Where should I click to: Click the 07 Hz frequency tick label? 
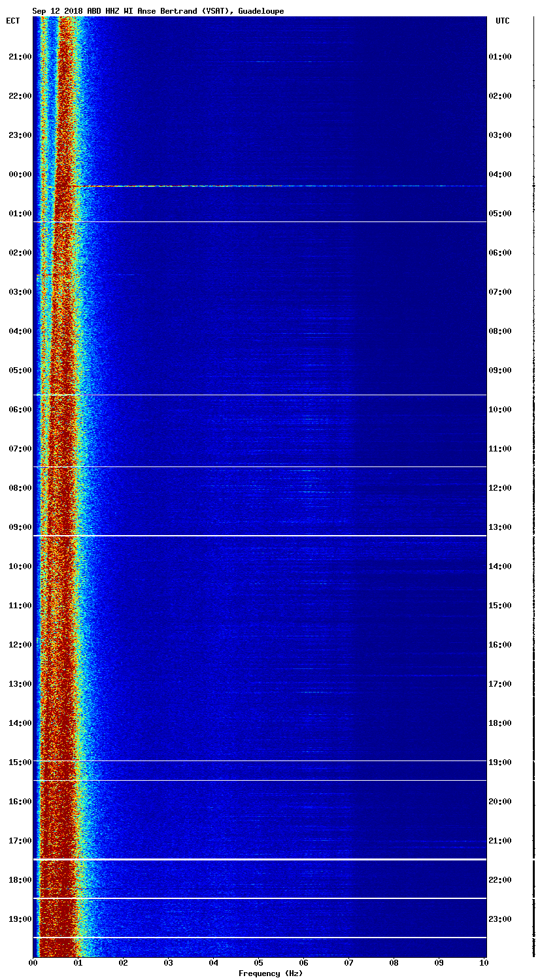[348, 963]
